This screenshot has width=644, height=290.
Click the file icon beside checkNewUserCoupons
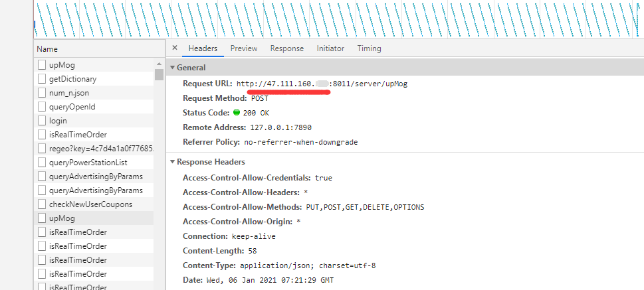point(41,204)
